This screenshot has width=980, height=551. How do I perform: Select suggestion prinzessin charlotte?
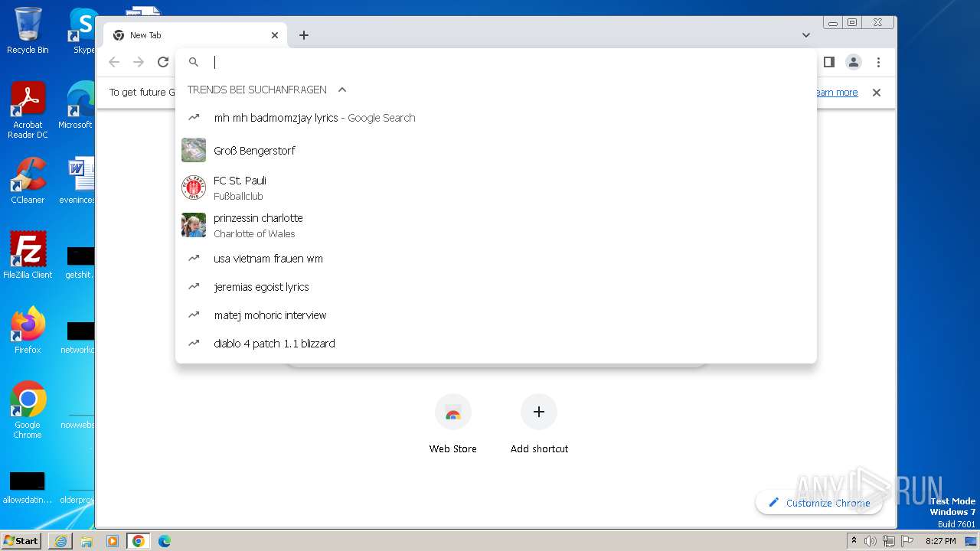496,225
